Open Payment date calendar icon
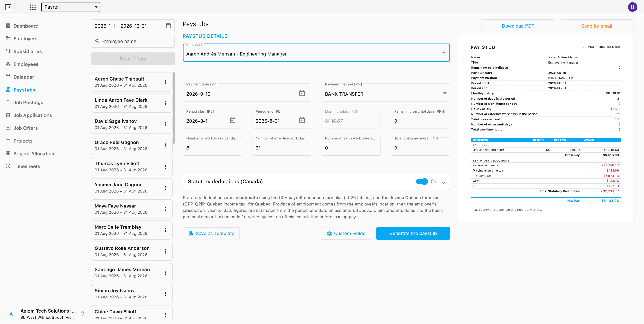Viewport: 644px width, 324px height. [302, 93]
